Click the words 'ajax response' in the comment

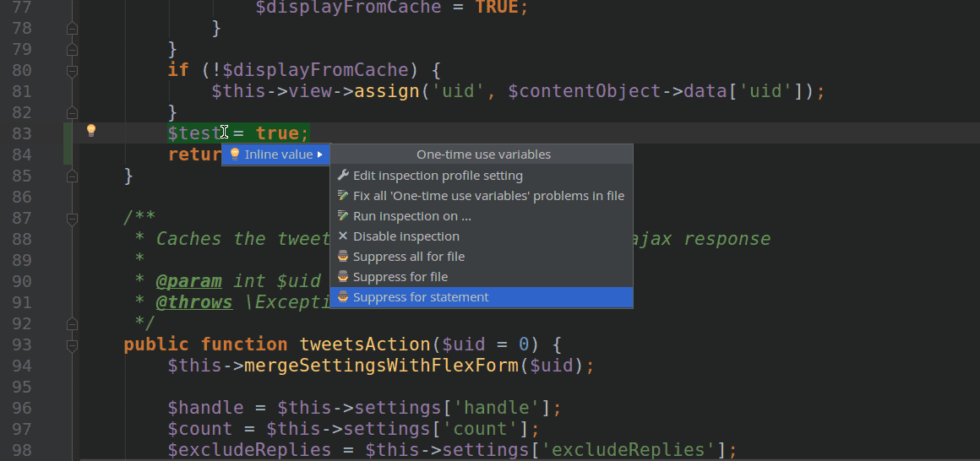pyautogui.click(x=700, y=239)
